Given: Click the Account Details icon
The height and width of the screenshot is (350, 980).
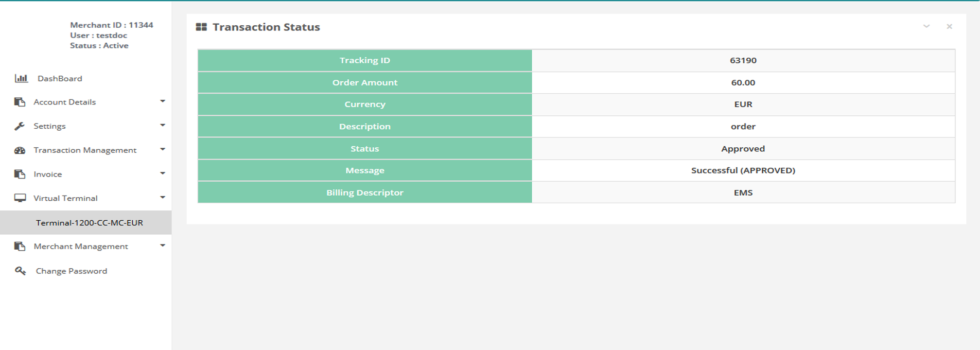Looking at the screenshot, I should click(x=20, y=102).
